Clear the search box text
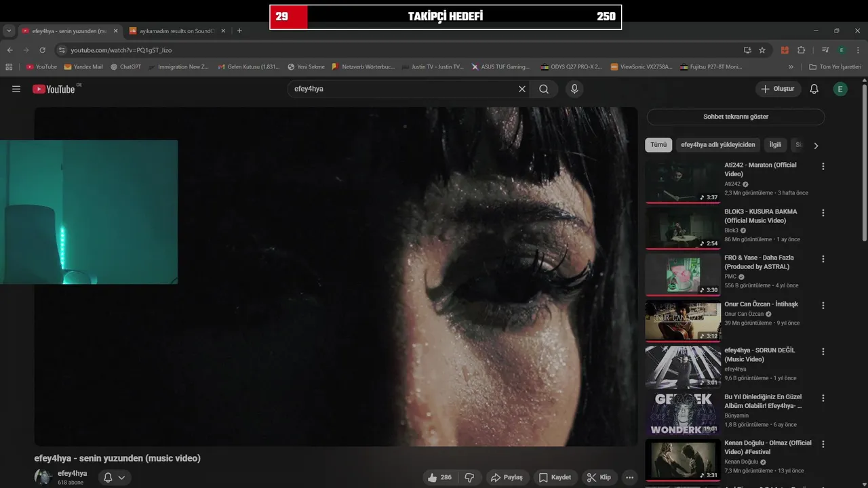 pos(522,89)
